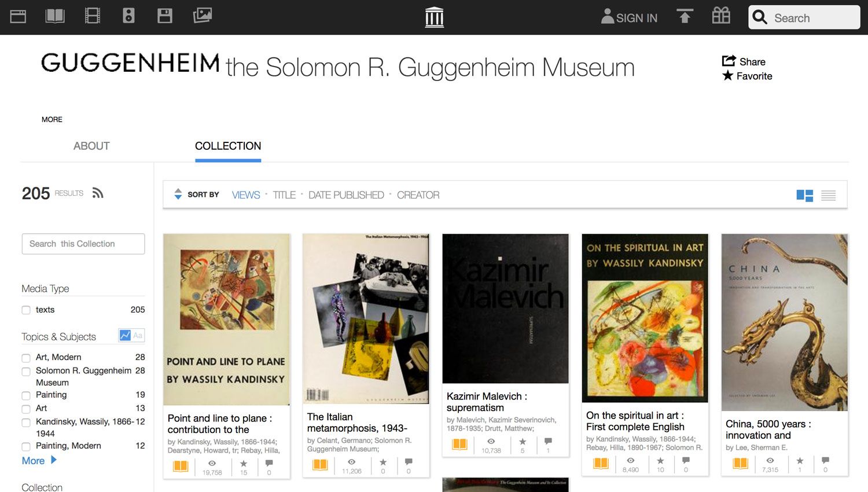Check the Painting checkbox
868x492 pixels.
point(26,395)
